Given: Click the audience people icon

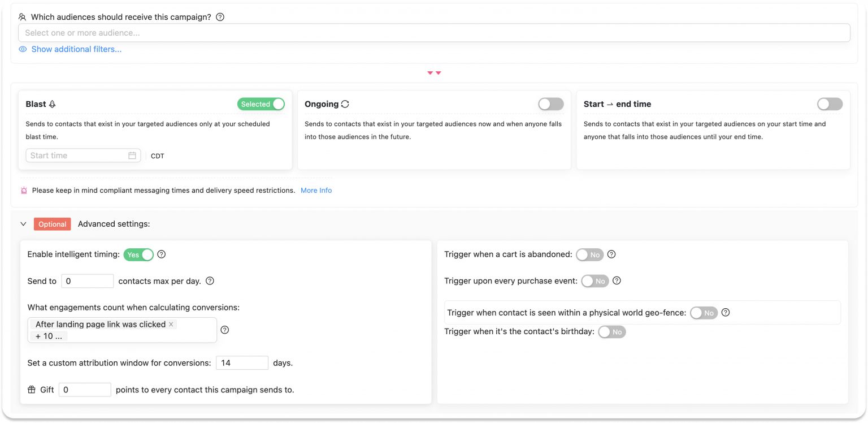Looking at the screenshot, I should coord(23,17).
